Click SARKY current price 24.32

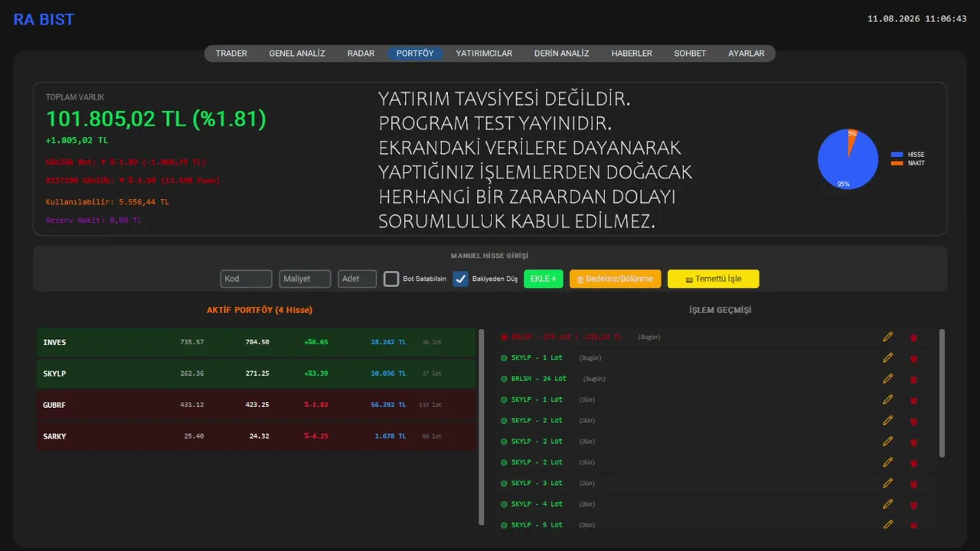click(x=259, y=436)
